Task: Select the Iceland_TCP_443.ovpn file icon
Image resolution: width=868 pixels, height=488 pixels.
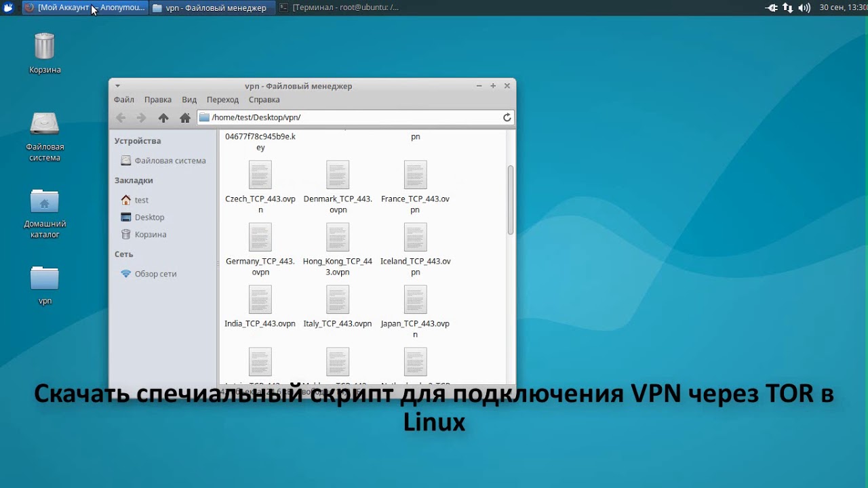Action: (415, 237)
